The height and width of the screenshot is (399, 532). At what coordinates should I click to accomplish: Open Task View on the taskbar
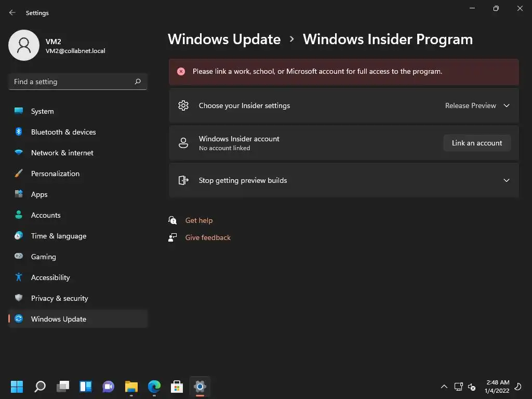tap(63, 387)
